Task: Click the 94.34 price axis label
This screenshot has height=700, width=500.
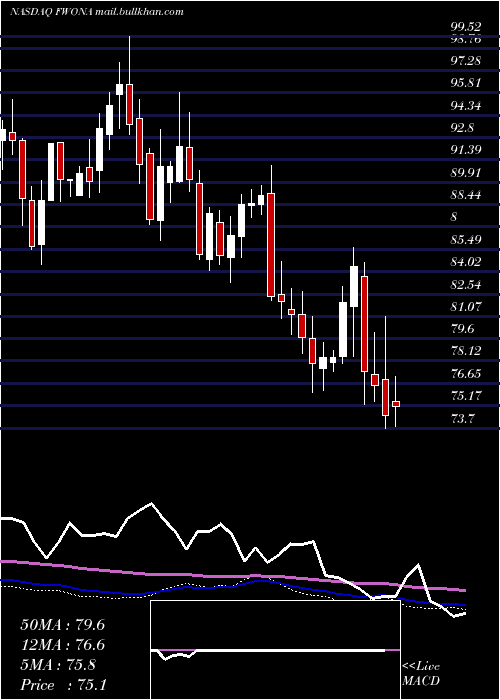Action: coord(466,106)
